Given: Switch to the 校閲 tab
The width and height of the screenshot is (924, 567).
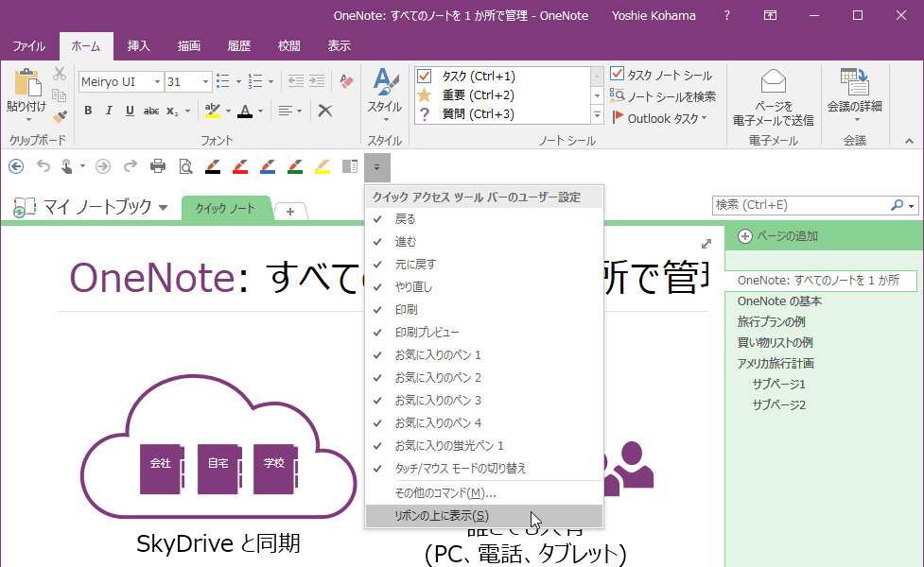Looking at the screenshot, I should pyautogui.click(x=288, y=46).
